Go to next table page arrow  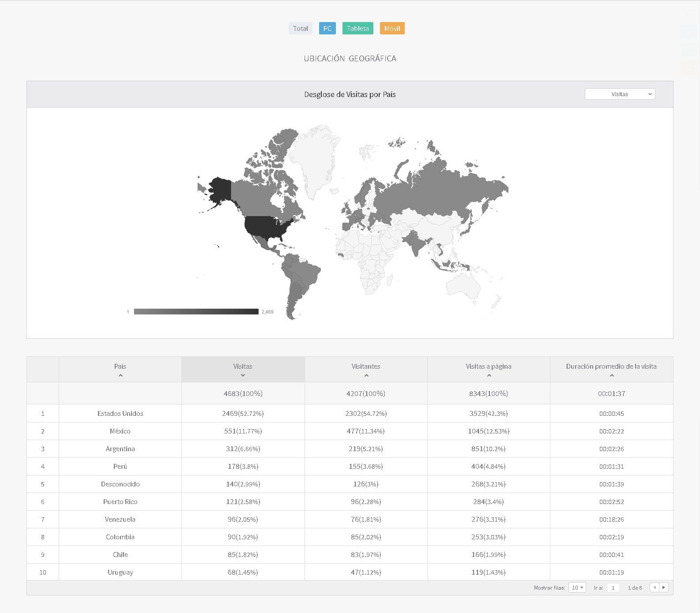tap(663, 587)
